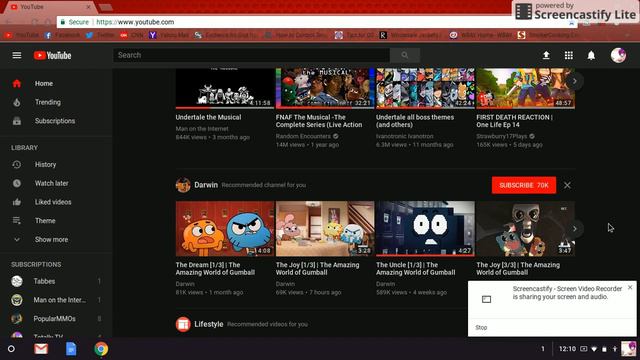
Task: Launch Gmail from the shelf
Action: (41, 349)
